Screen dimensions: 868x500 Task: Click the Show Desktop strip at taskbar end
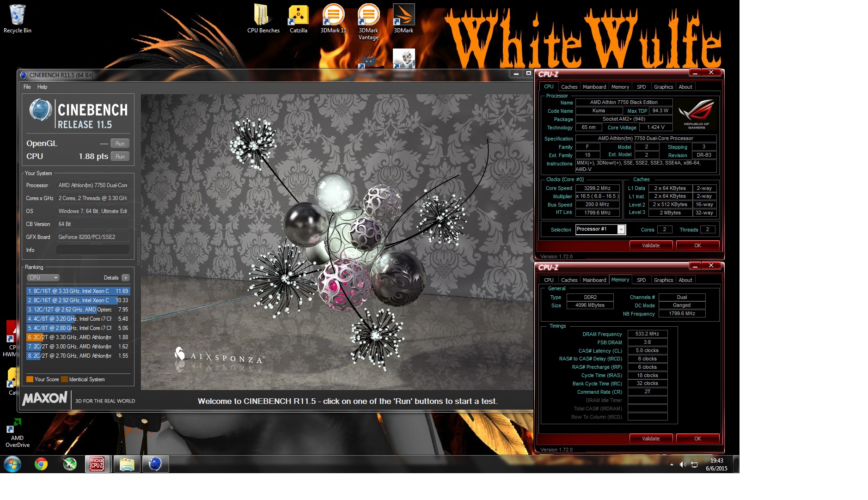point(736,464)
